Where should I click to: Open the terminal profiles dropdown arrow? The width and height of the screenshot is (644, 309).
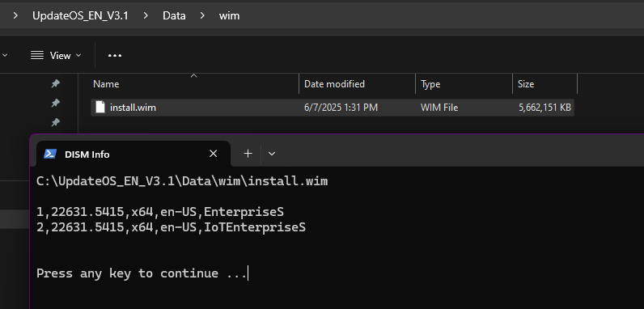coord(272,154)
